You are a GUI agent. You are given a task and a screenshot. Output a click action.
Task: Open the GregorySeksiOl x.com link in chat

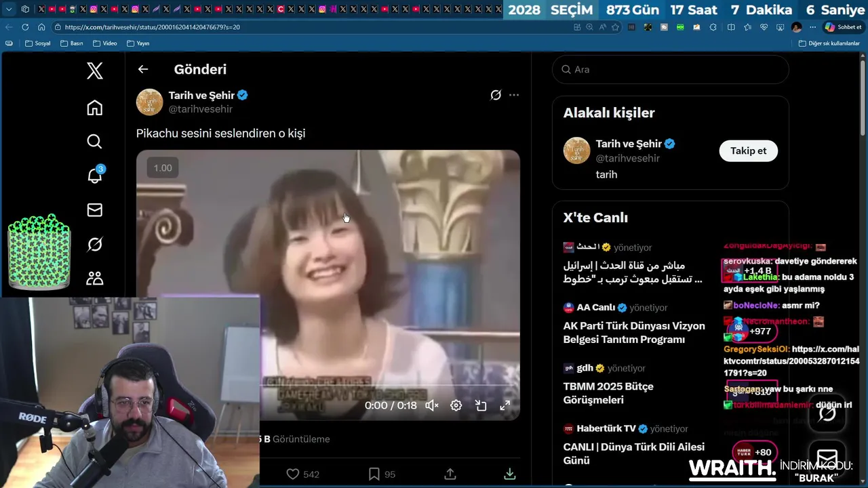[791, 361]
